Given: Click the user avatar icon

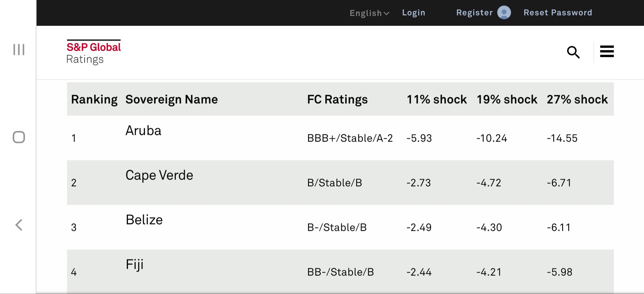Looking at the screenshot, I should (504, 13).
